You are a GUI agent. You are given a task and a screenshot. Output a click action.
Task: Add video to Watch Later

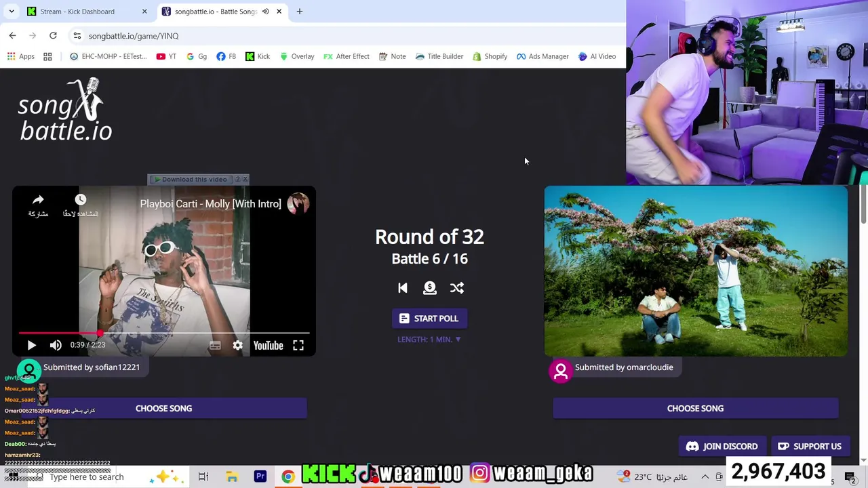click(x=80, y=205)
